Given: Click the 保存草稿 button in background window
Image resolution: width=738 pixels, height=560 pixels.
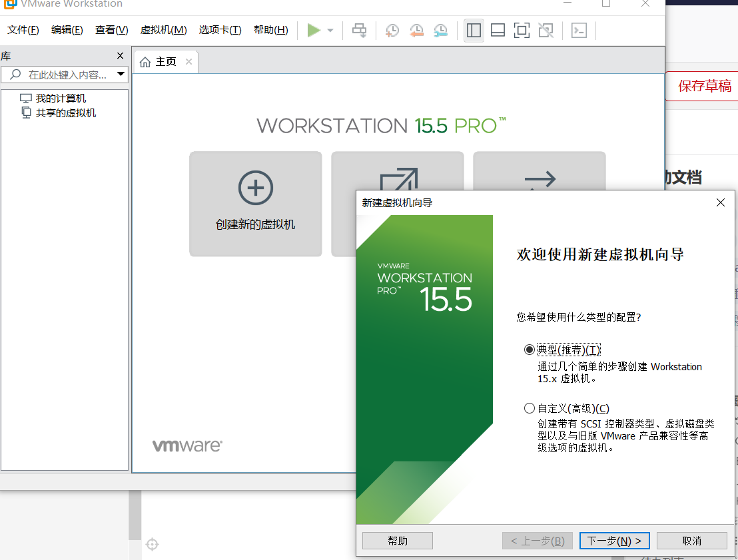Looking at the screenshot, I should (x=702, y=86).
